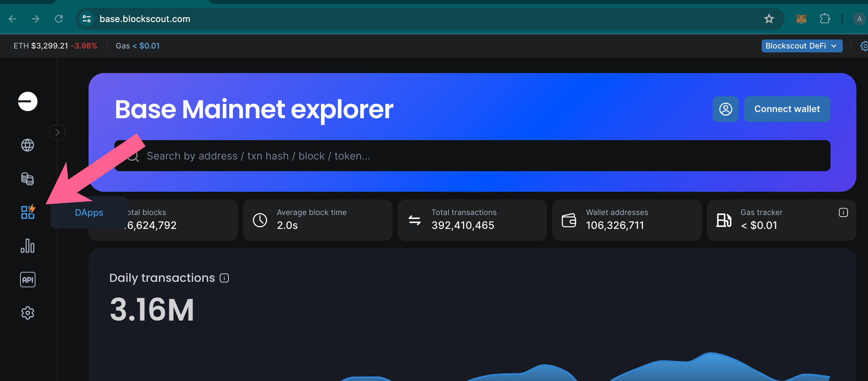Click the Gas < $0.01 value in top bar
Screen dimensions: 868x381
(146, 46)
